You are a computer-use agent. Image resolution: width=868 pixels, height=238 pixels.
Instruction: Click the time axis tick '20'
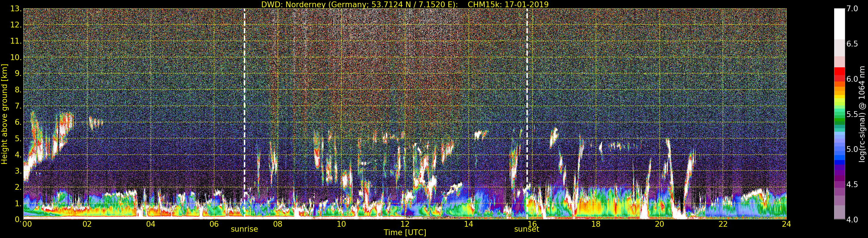point(659,224)
